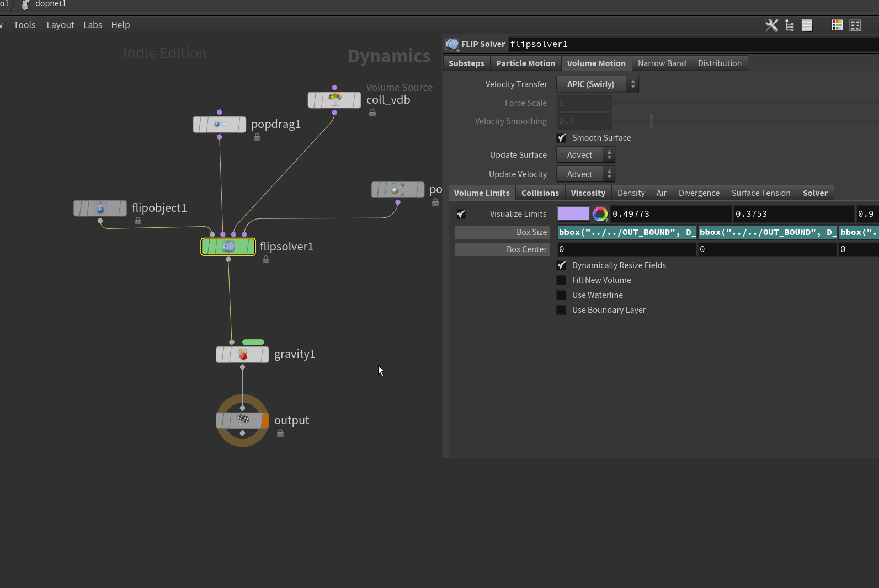Click the popdrag1 node icon
879x588 pixels.
coord(220,125)
